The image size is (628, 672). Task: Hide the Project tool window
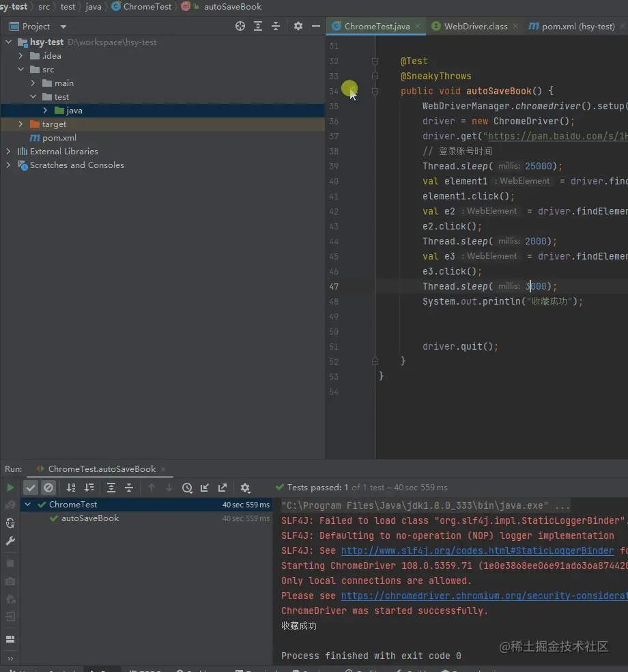(316, 26)
